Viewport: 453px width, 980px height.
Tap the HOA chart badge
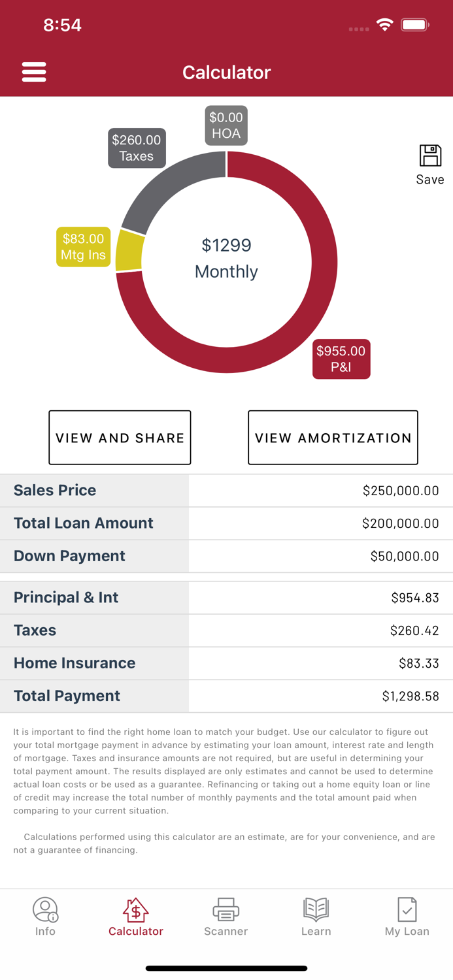click(226, 125)
